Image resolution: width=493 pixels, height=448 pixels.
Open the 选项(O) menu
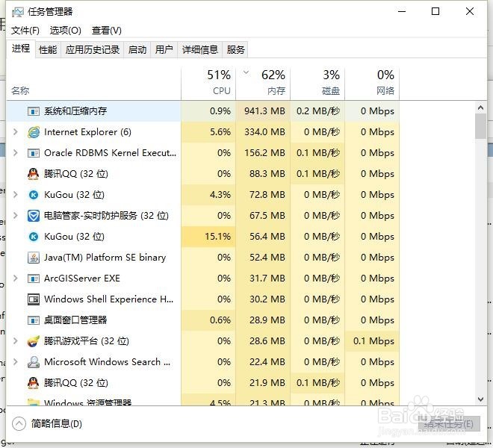click(x=66, y=31)
